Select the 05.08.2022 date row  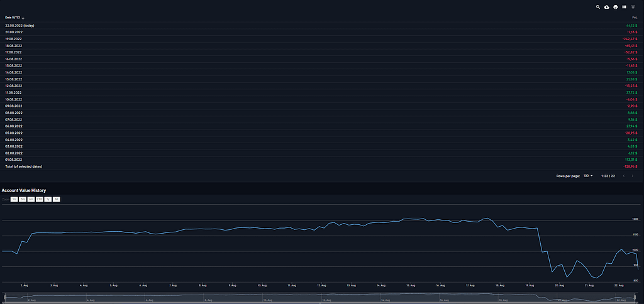[321, 133]
